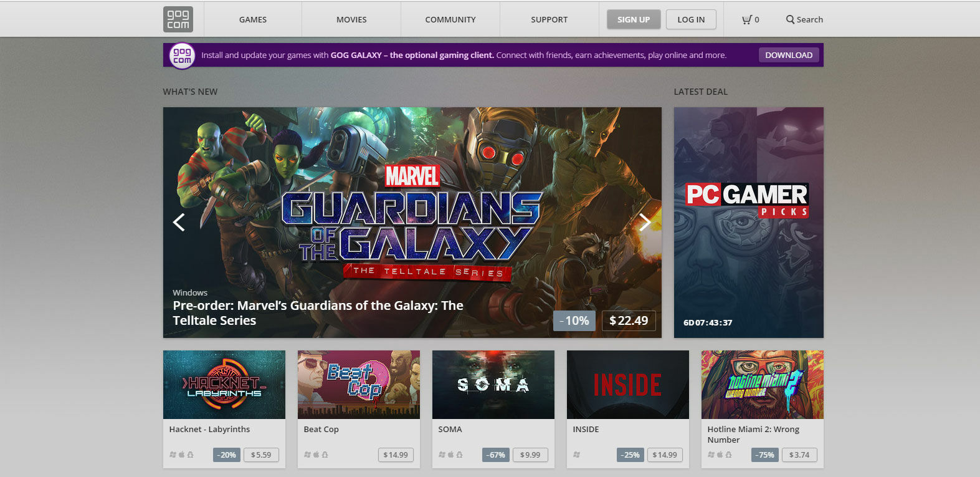Click Beat Cop $14.99 price button
This screenshot has height=477, width=980.
point(396,455)
